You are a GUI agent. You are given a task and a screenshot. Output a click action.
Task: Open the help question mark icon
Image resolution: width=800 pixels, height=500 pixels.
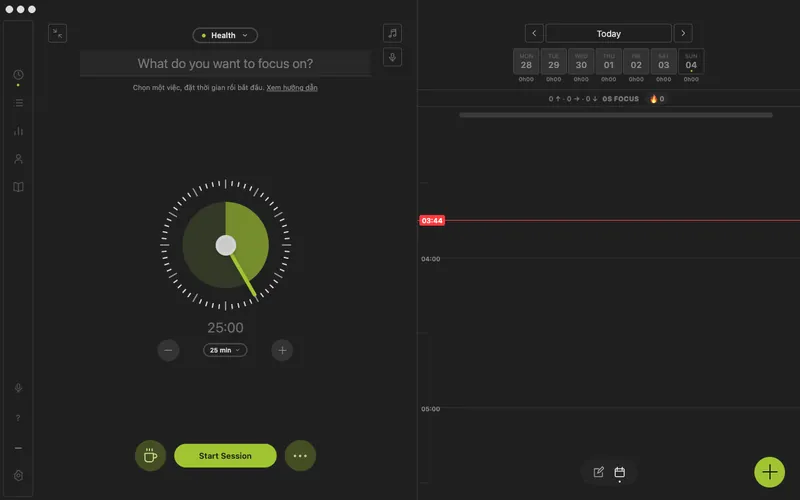18,418
